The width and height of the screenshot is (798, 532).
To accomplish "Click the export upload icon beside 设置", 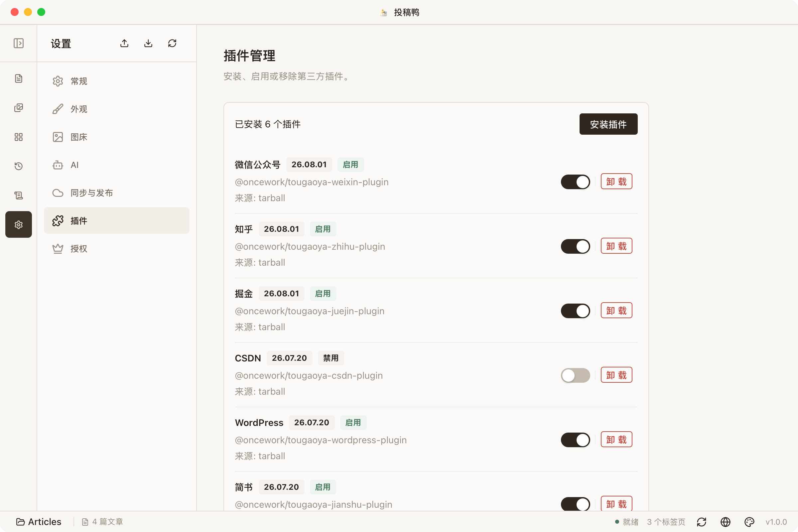I will pos(124,44).
